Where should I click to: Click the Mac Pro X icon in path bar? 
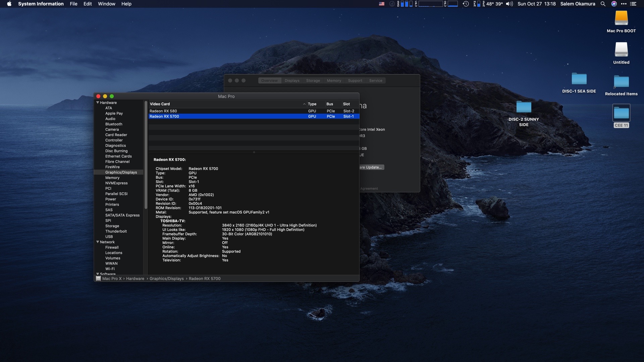(98, 279)
